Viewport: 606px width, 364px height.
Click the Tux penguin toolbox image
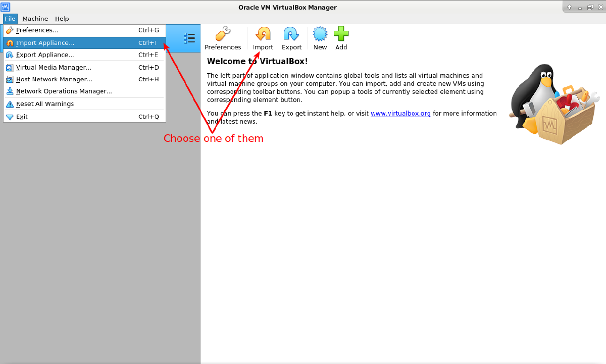(x=552, y=105)
